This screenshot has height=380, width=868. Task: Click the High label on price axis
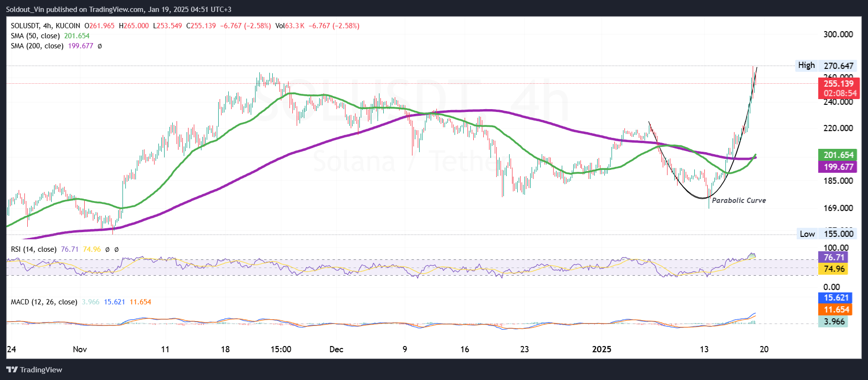[x=806, y=66]
